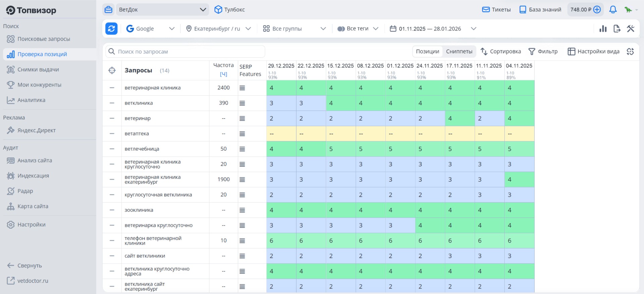Screen dimensions: 644x294
Task: Open the charts bar icon
Action: [603, 29]
